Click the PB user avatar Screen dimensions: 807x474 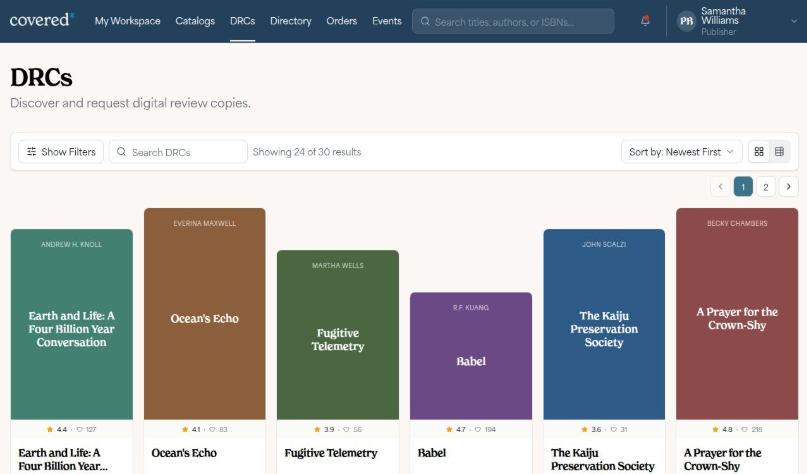point(687,21)
